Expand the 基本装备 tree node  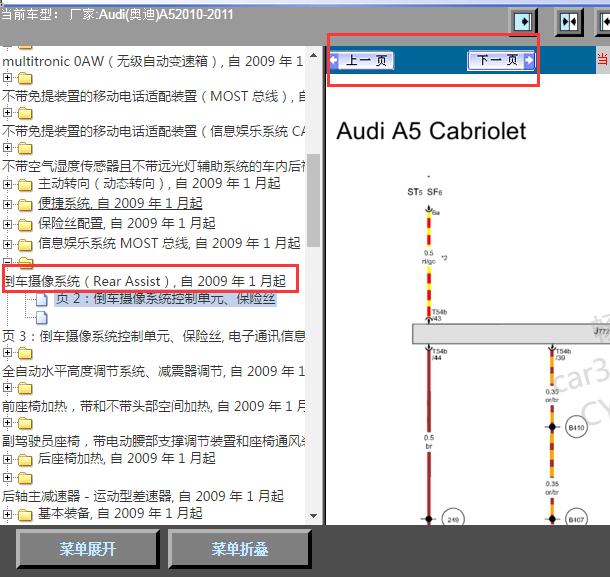[x=7, y=514]
